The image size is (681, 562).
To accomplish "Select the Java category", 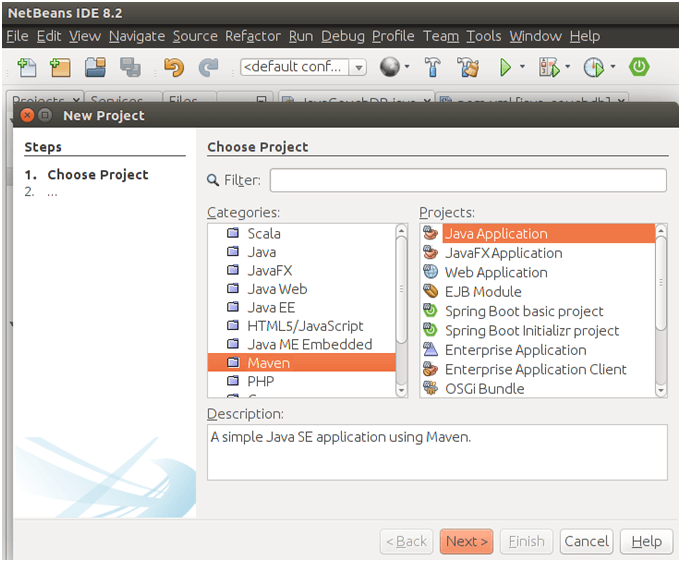I will click(x=302, y=252).
